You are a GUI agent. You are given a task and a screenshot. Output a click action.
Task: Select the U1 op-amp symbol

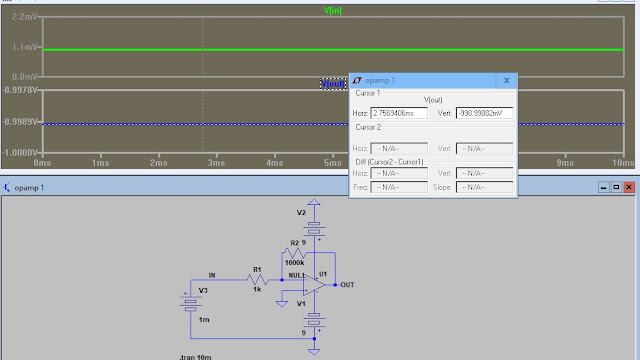pos(314,285)
